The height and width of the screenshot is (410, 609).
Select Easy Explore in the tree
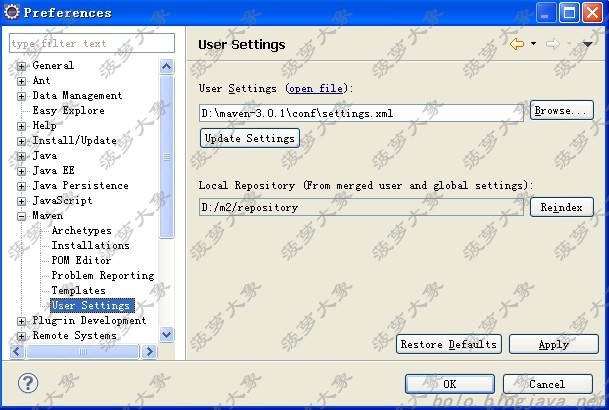point(68,111)
